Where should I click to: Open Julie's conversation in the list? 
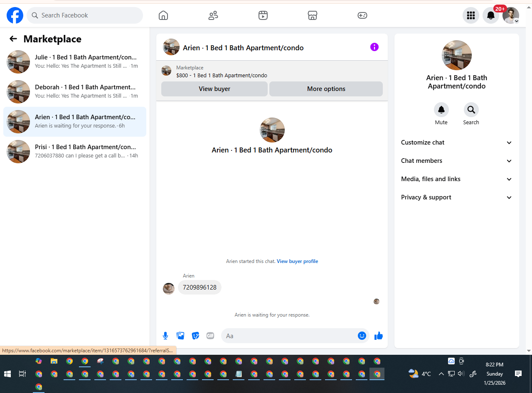[75, 62]
